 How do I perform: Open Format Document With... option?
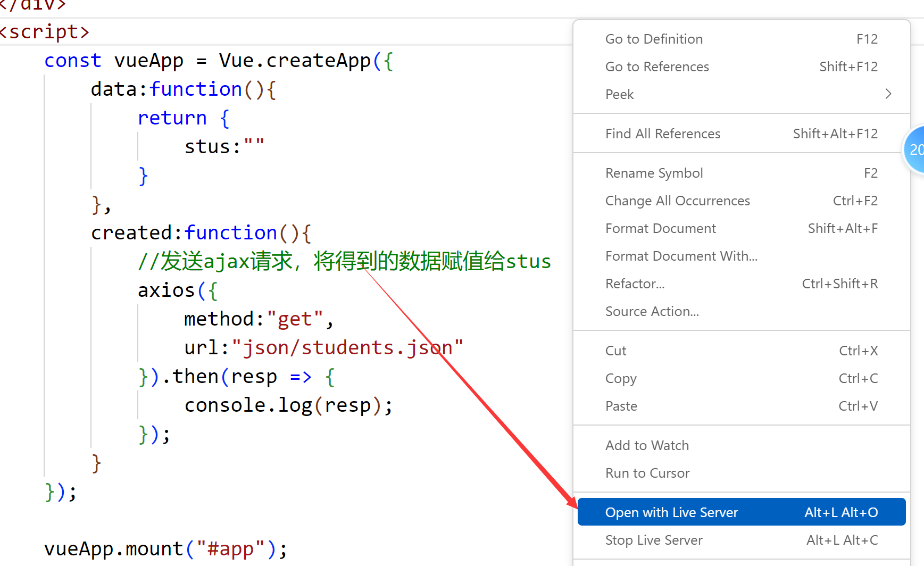click(x=742, y=256)
